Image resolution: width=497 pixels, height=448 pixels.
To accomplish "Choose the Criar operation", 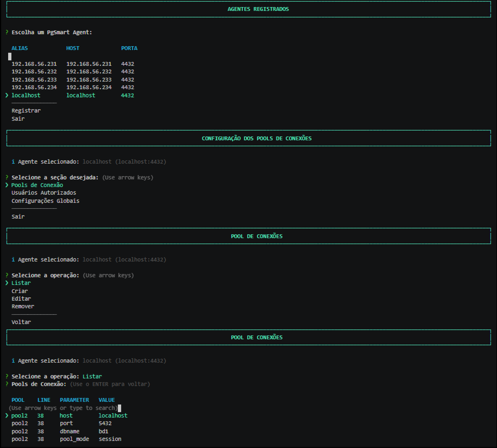I will tap(20, 291).
